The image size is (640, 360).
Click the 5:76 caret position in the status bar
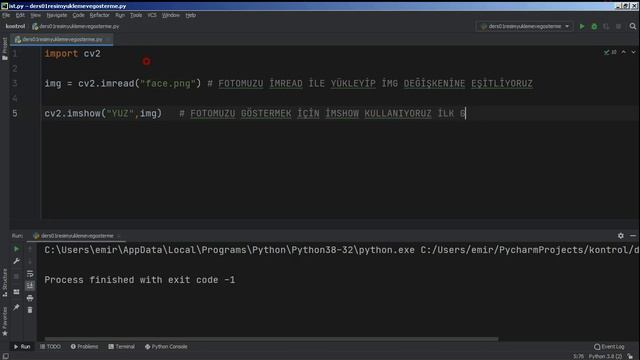(x=578, y=356)
